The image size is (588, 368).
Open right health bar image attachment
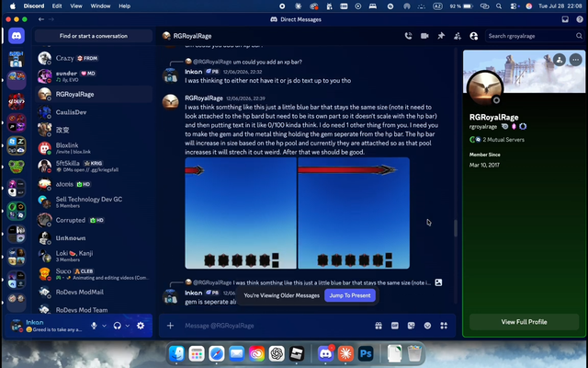tap(354, 213)
